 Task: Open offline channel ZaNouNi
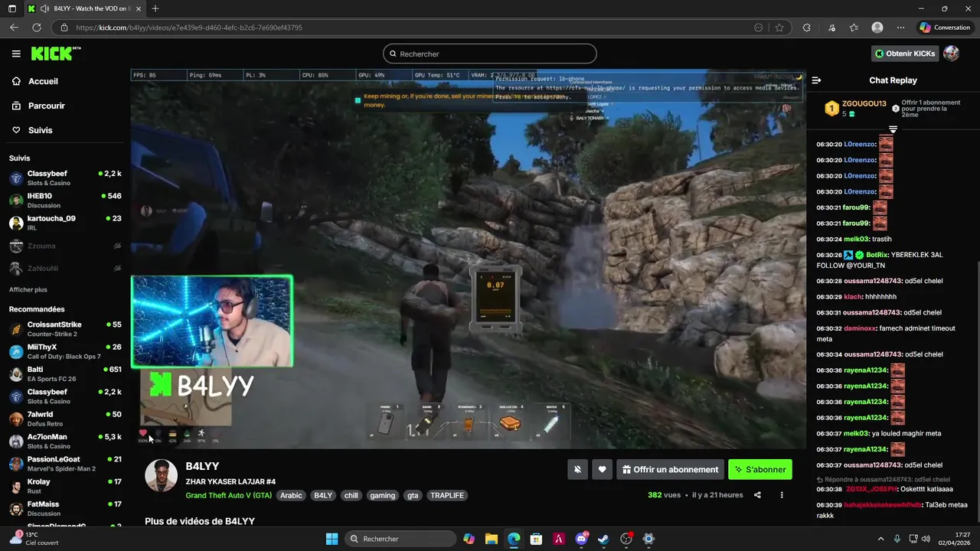point(65,268)
